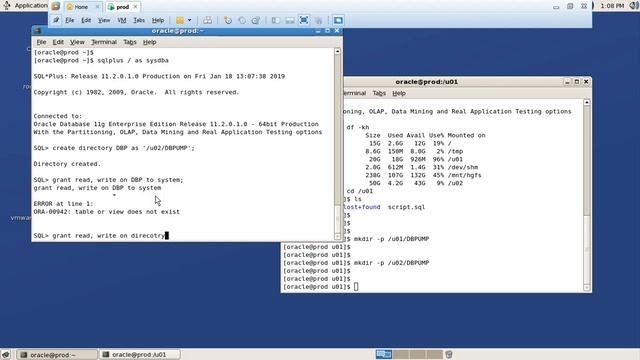Click the send Ctrl+Alt+Del icon
640x360 pixels.
(x=207, y=20)
